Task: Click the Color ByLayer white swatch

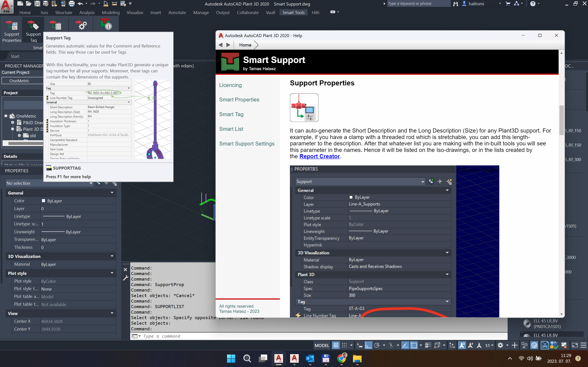Action: (43, 201)
